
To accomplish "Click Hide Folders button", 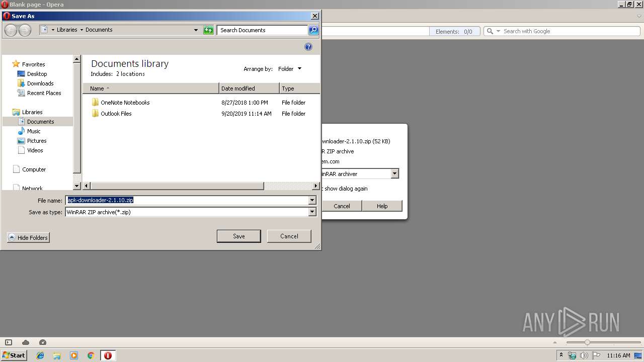I will (x=28, y=238).
